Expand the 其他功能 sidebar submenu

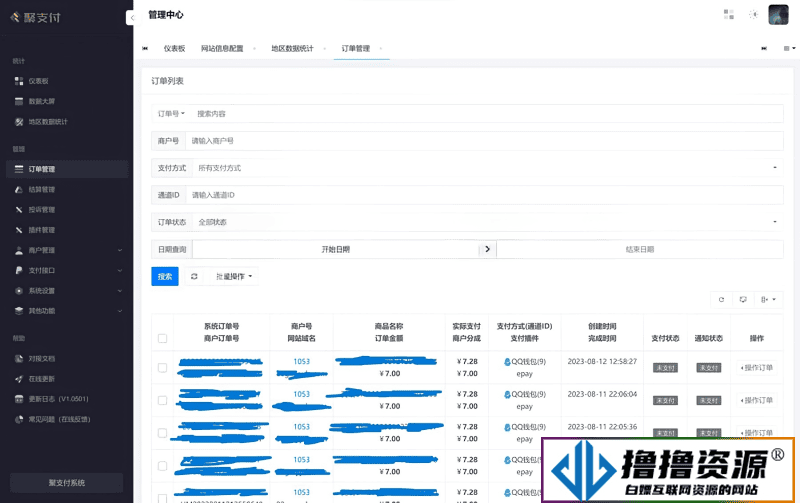tap(66, 311)
